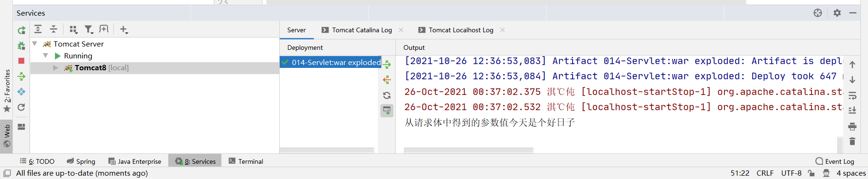Click Open in New Tab icon
The image size is (868, 179).
coord(104,29)
